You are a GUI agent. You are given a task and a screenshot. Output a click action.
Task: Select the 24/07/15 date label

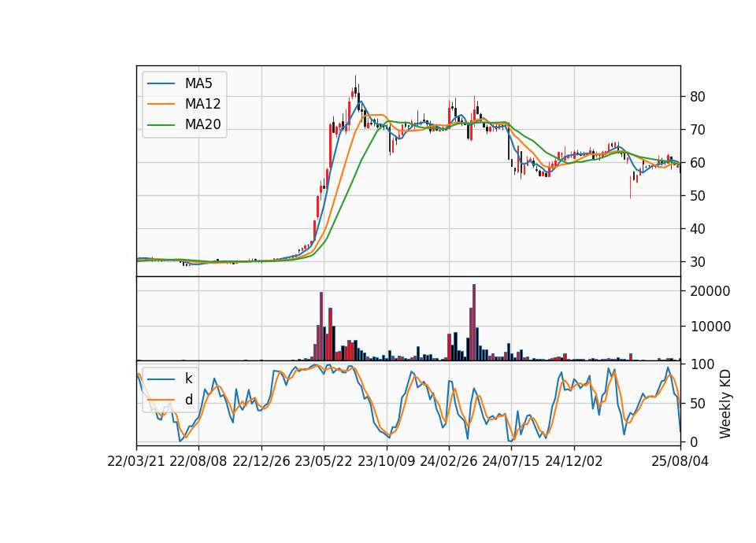point(511,461)
